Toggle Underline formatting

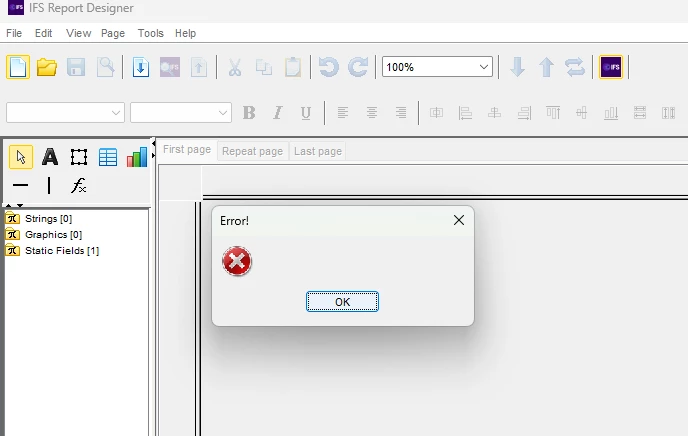click(x=306, y=113)
